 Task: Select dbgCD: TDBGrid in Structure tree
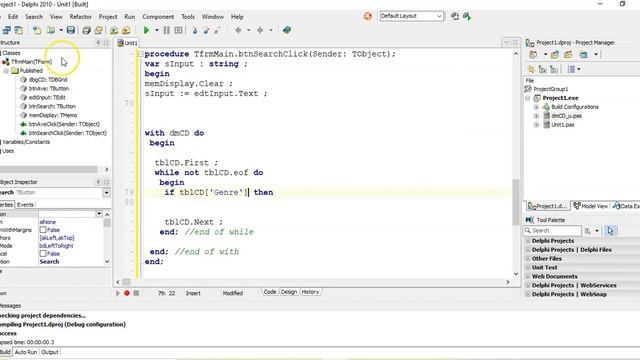coord(48,80)
